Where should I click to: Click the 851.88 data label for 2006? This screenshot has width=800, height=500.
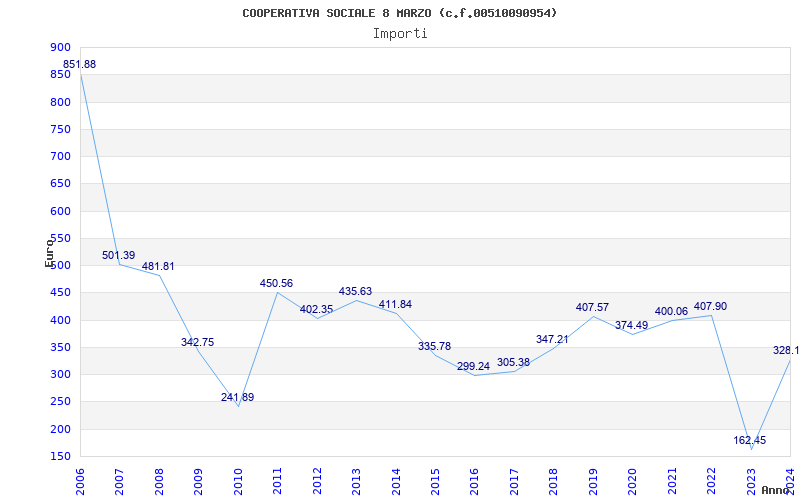[79, 64]
